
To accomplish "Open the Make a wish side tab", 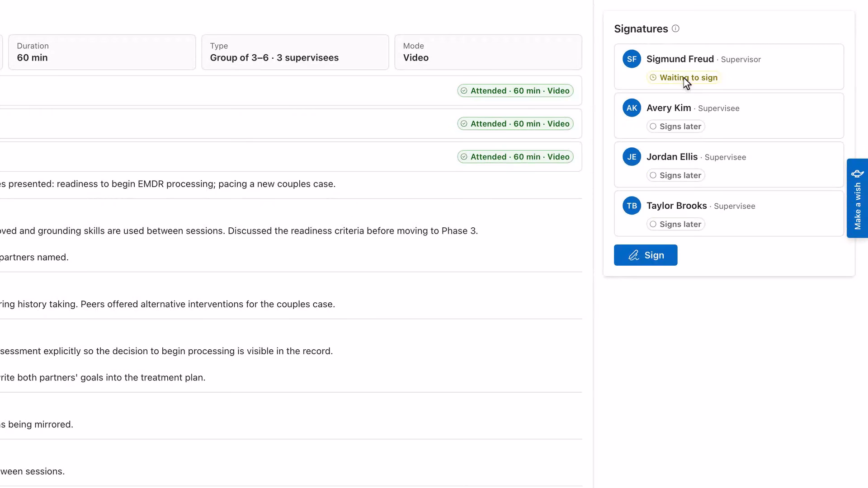I will click(857, 198).
